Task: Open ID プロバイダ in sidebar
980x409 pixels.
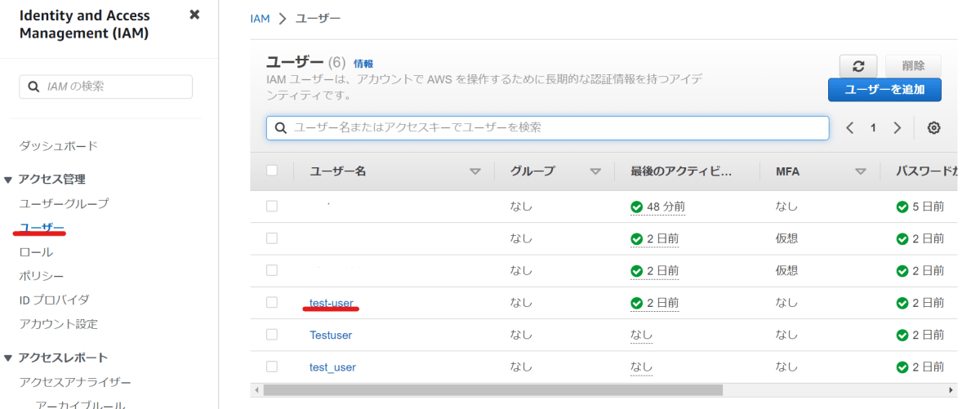Action: click(54, 300)
